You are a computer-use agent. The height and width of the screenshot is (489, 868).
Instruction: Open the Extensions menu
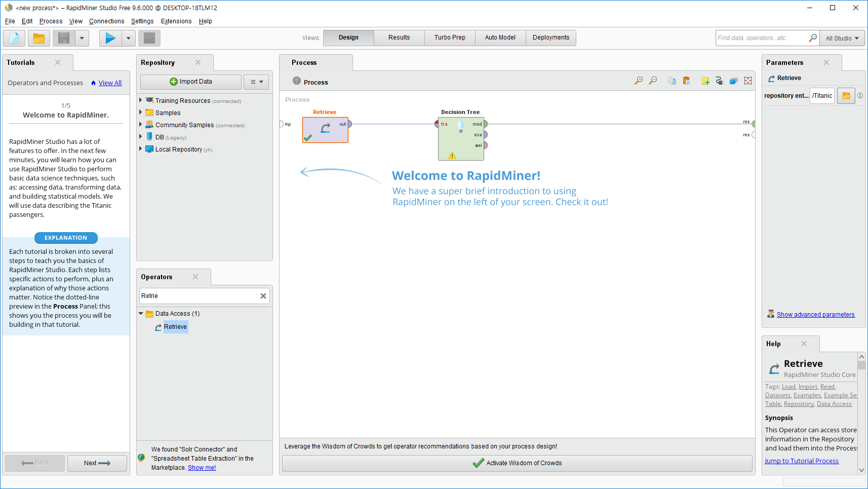(176, 21)
